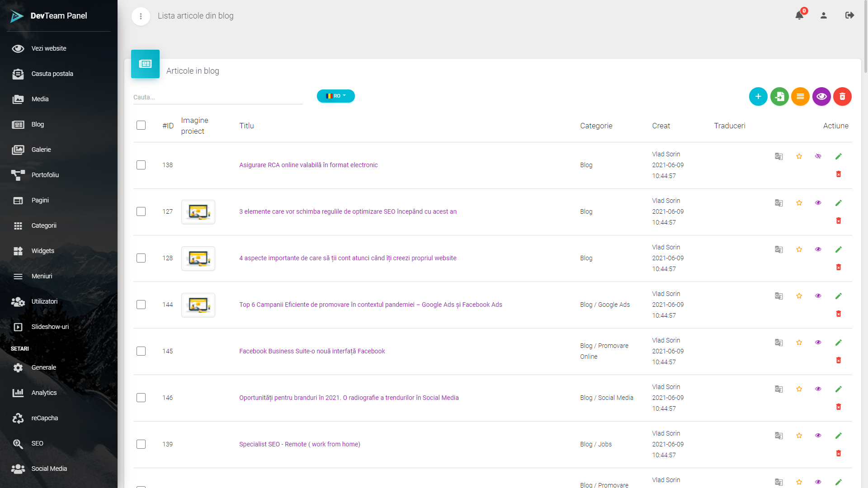868x488 pixels.
Task: Open the user account menu icon
Action: click(x=824, y=16)
